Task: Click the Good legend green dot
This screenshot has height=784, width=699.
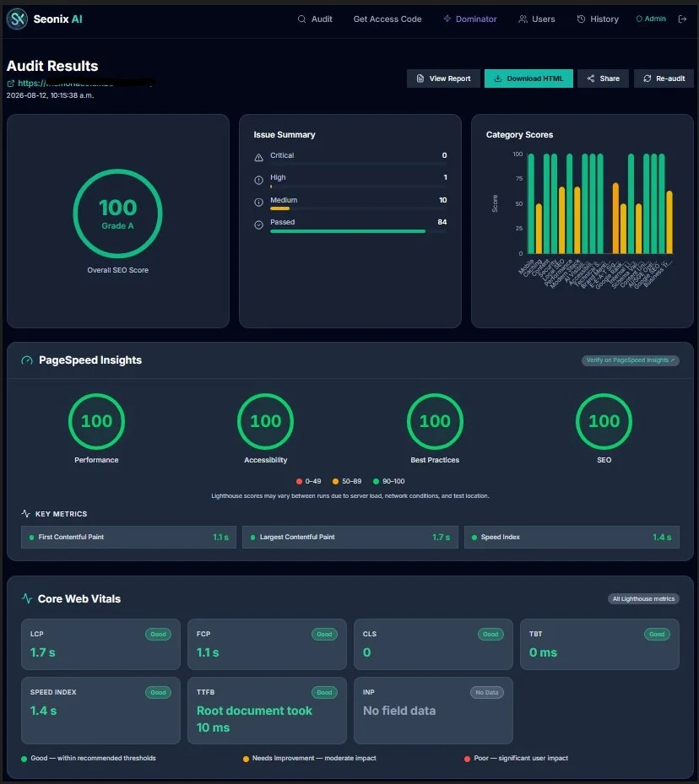Action: (x=24, y=759)
